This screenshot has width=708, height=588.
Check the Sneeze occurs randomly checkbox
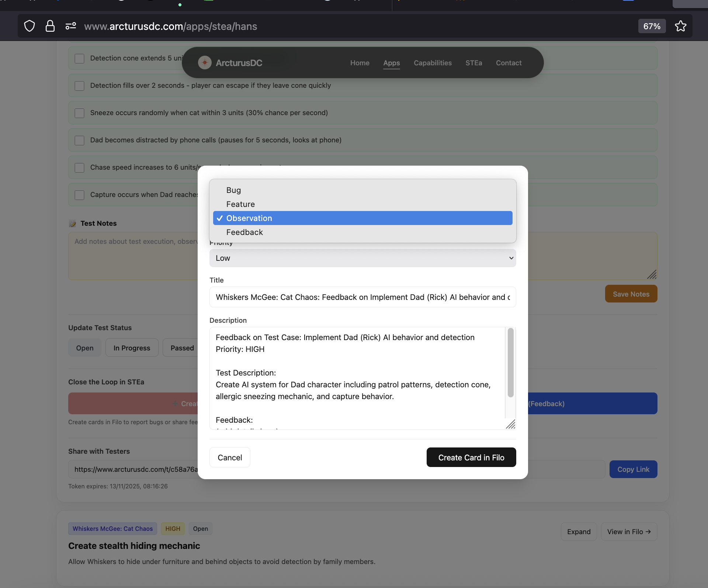pyautogui.click(x=80, y=113)
